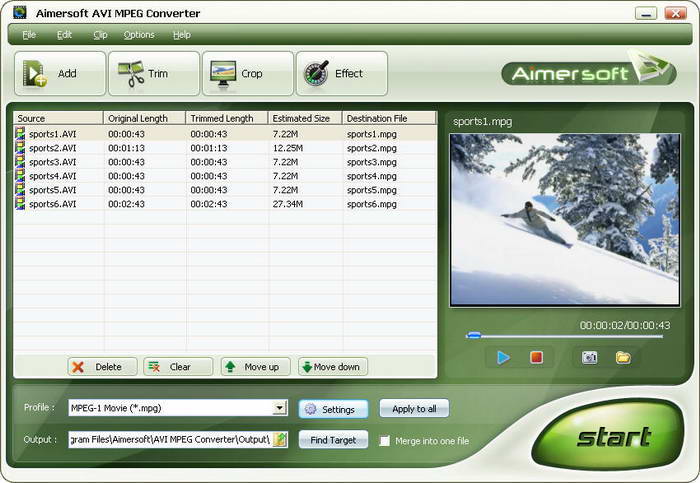
Task: Open the Clip menu
Action: (x=100, y=35)
